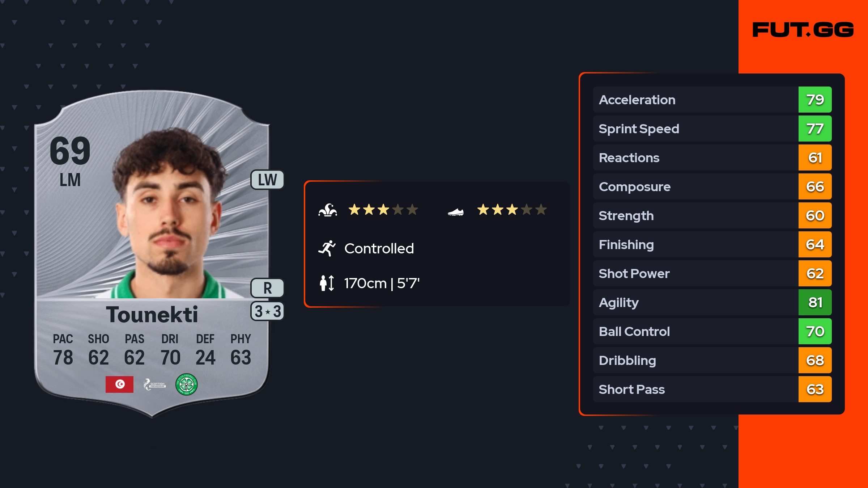Screen dimensions: 868x488
Task: Click the 69 overall rating
Action: coord(70,151)
